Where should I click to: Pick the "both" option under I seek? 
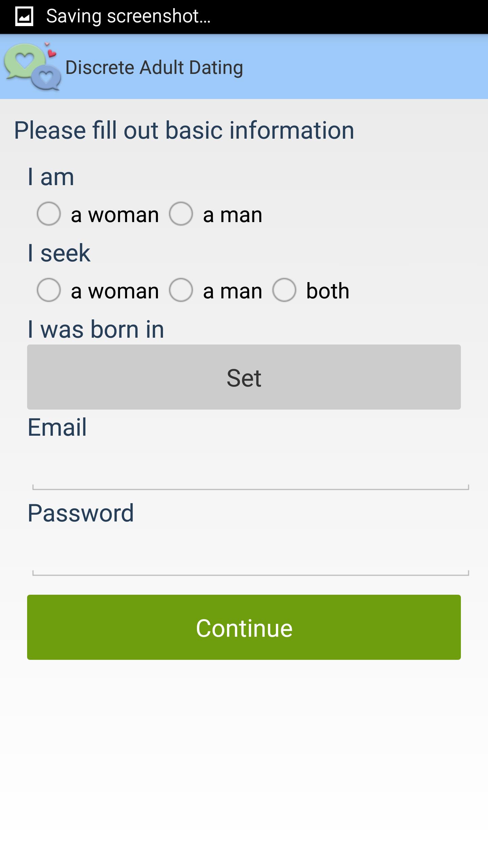[284, 290]
